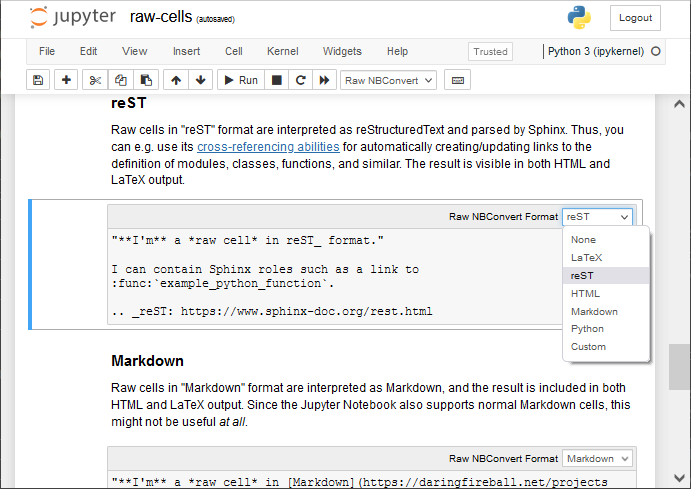The width and height of the screenshot is (691, 489).
Task: Cut selected cells with scissors icon
Action: pyautogui.click(x=95, y=80)
